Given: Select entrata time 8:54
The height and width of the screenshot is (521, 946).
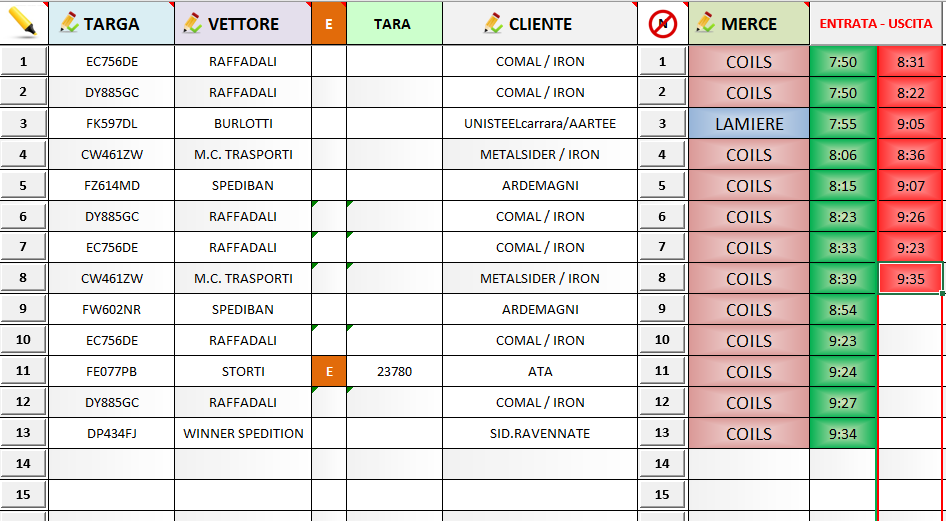Looking at the screenshot, I should 843,309.
